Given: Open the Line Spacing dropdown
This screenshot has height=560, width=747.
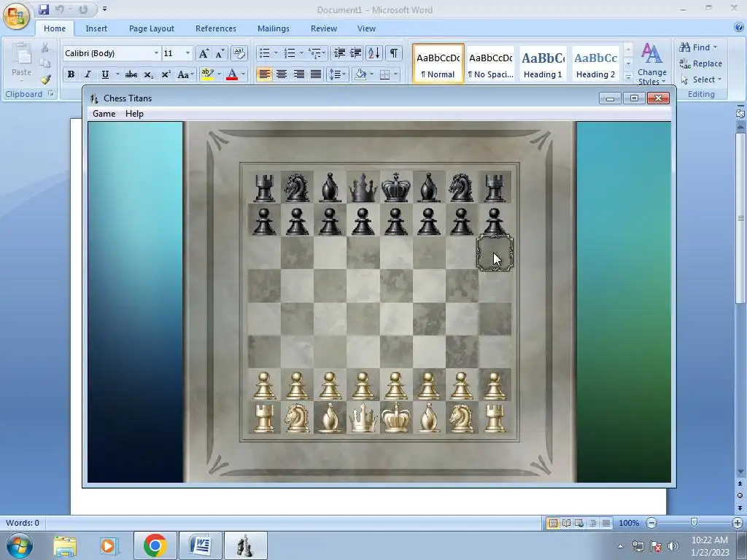Looking at the screenshot, I should click(337, 74).
